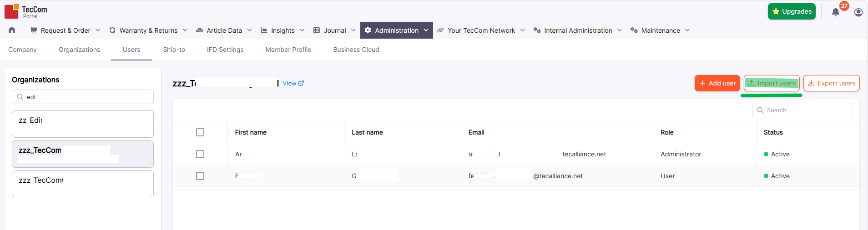Click the Your TecCom Network link icon
Viewport: 868px width, 230px height.
click(x=440, y=30)
